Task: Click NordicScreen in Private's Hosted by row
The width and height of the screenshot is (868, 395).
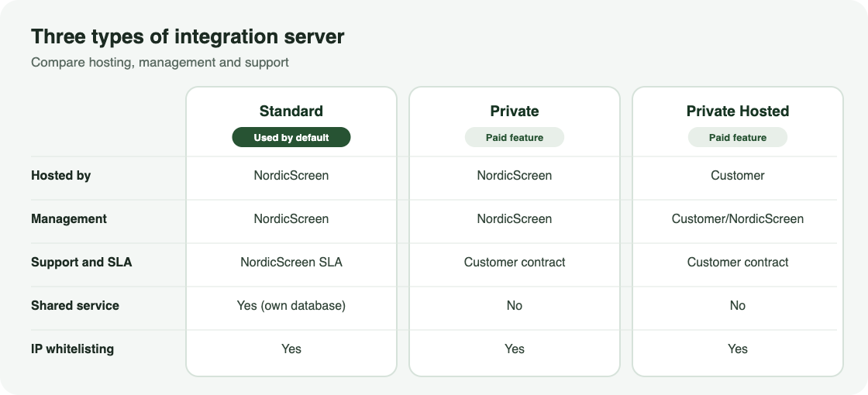Action: (515, 175)
